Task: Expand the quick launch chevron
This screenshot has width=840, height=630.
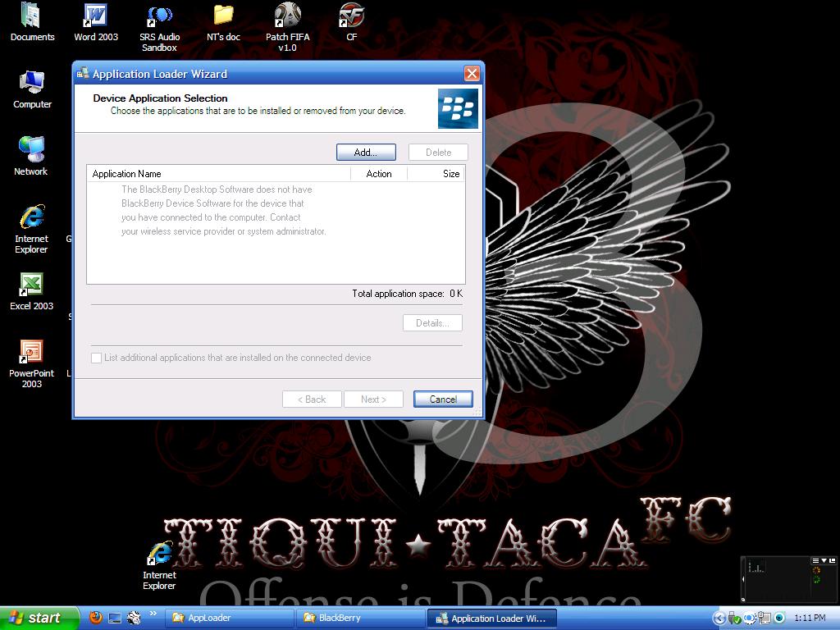Action: pos(153,614)
